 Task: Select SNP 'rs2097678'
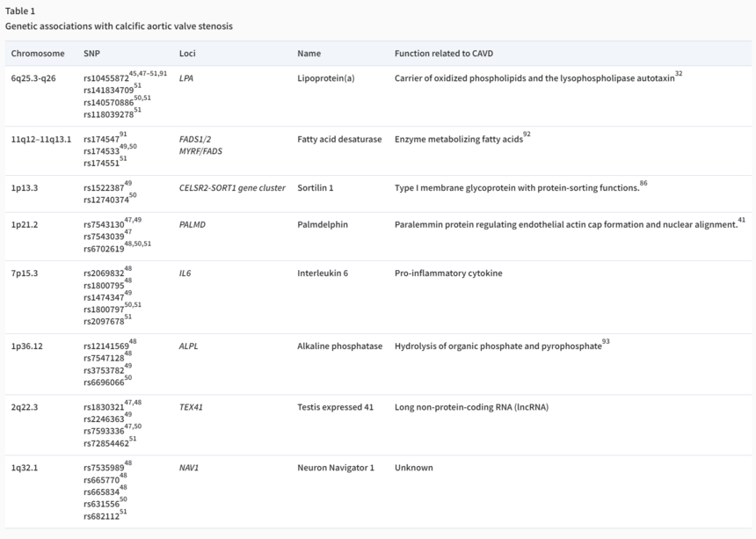coord(104,322)
